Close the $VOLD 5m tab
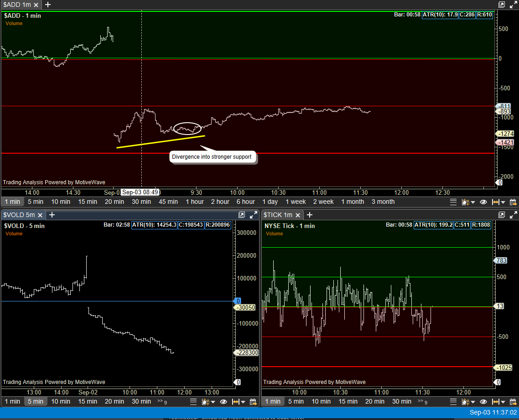This screenshot has height=420, width=519. tap(40, 215)
